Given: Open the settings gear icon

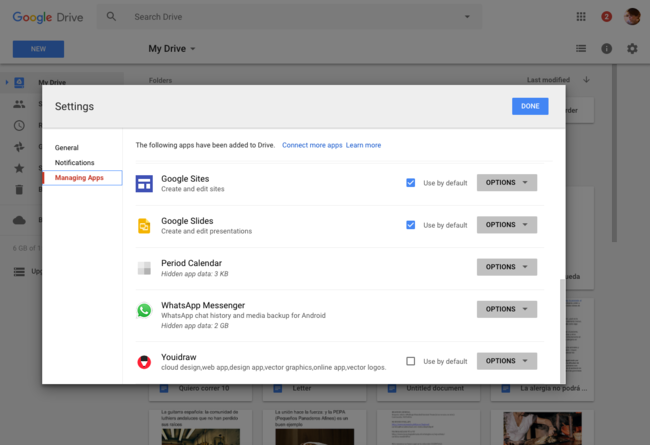Looking at the screenshot, I should coord(632,49).
